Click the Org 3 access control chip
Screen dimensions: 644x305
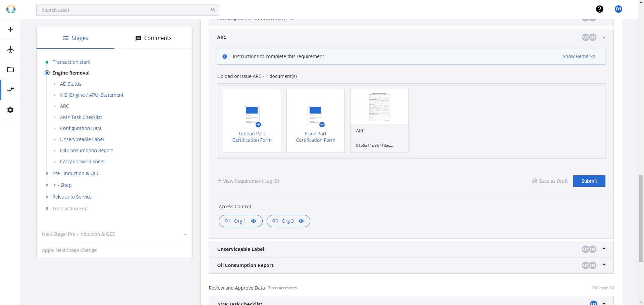click(x=288, y=221)
